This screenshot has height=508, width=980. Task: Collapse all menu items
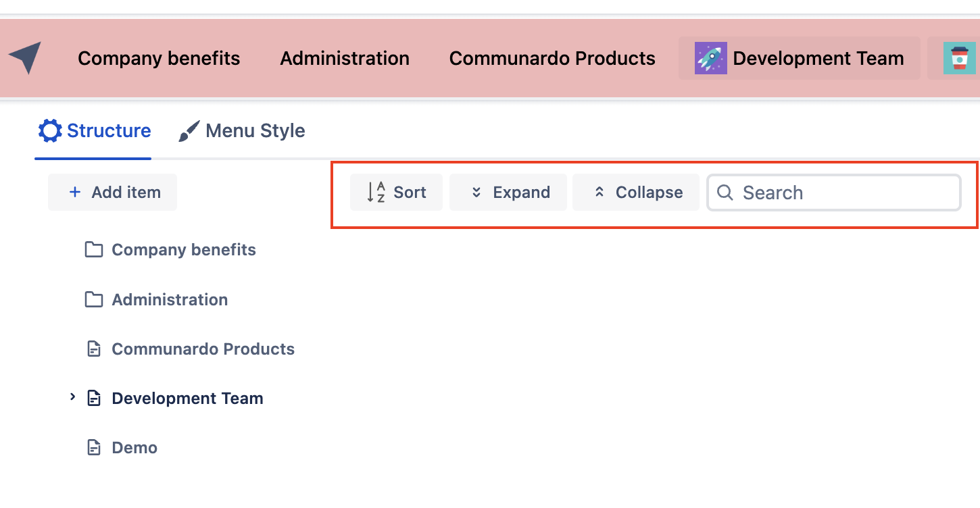pyautogui.click(x=636, y=193)
